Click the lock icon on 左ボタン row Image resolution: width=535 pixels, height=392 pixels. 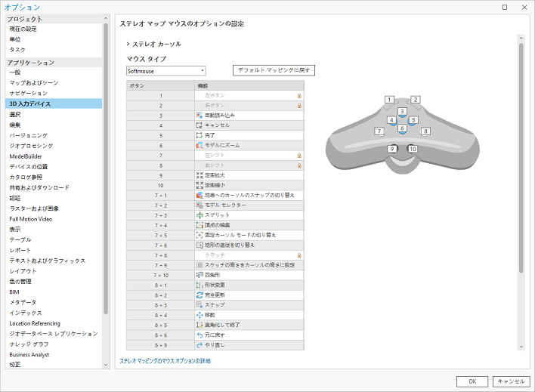(299, 97)
